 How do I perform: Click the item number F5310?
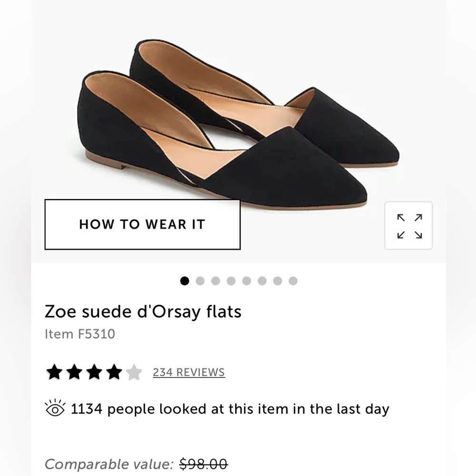pyautogui.click(x=80, y=334)
